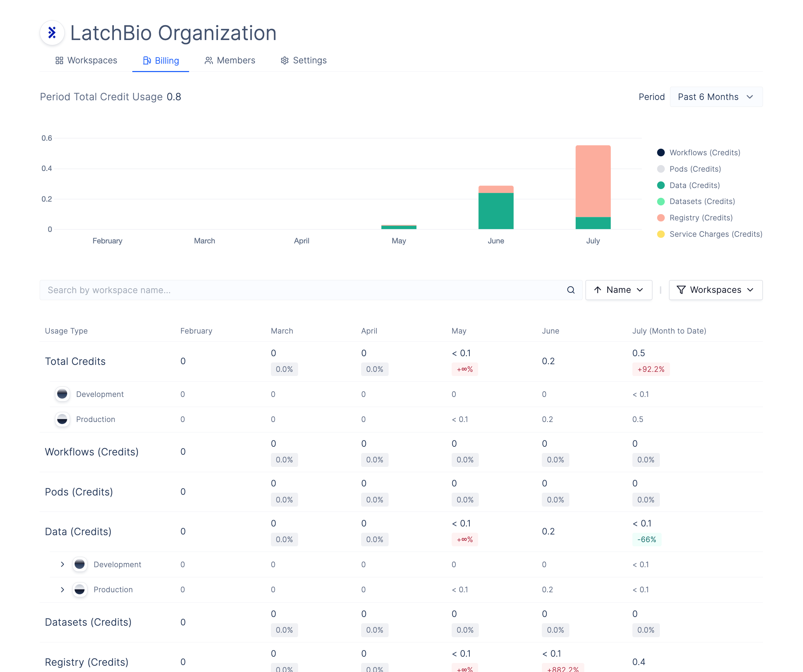Click the LatchBio logo icon

pos(52,32)
